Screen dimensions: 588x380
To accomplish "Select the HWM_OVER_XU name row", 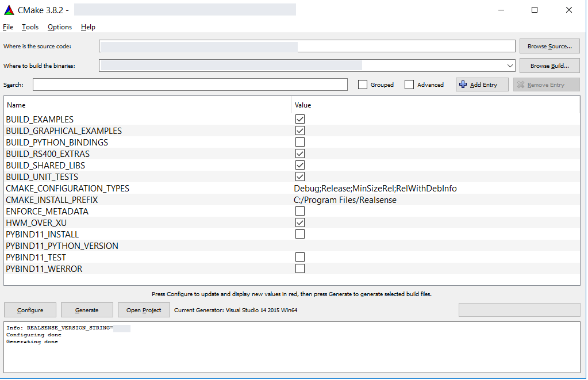I will [x=36, y=223].
